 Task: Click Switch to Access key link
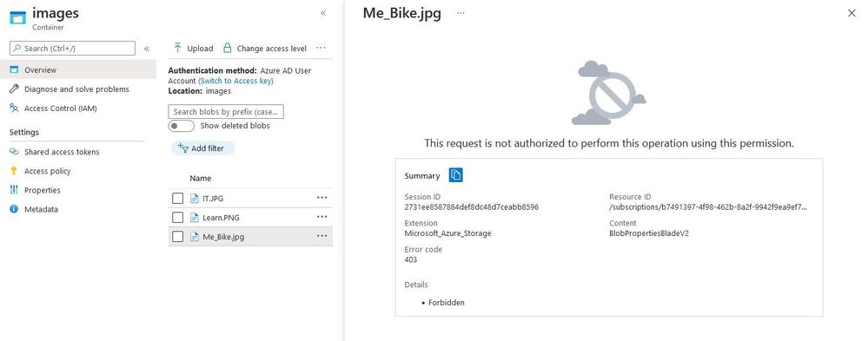pyautogui.click(x=235, y=81)
